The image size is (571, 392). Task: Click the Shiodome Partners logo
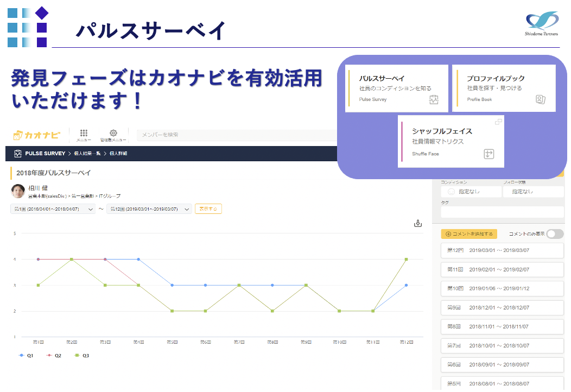click(x=542, y=24)
